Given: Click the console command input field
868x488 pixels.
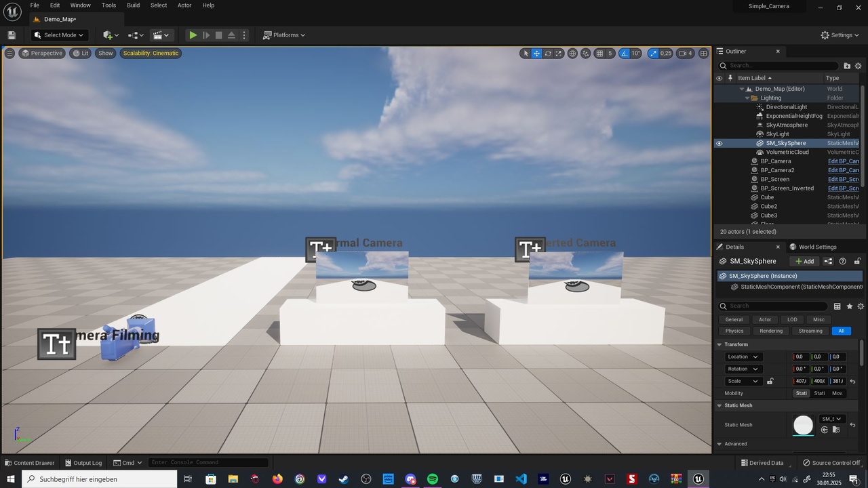Looking at the screenshot, I should (208, 463).
